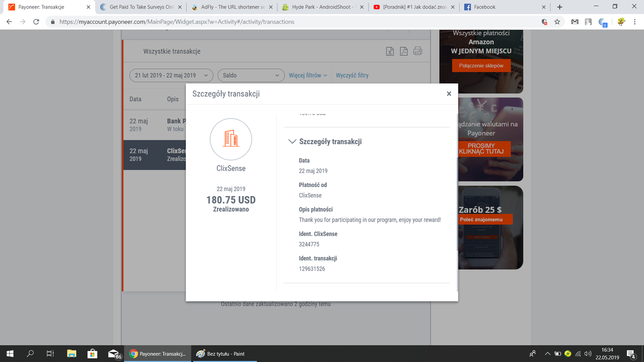Click the ClixSense building icon
644x362 pixels.
point(231,139)
